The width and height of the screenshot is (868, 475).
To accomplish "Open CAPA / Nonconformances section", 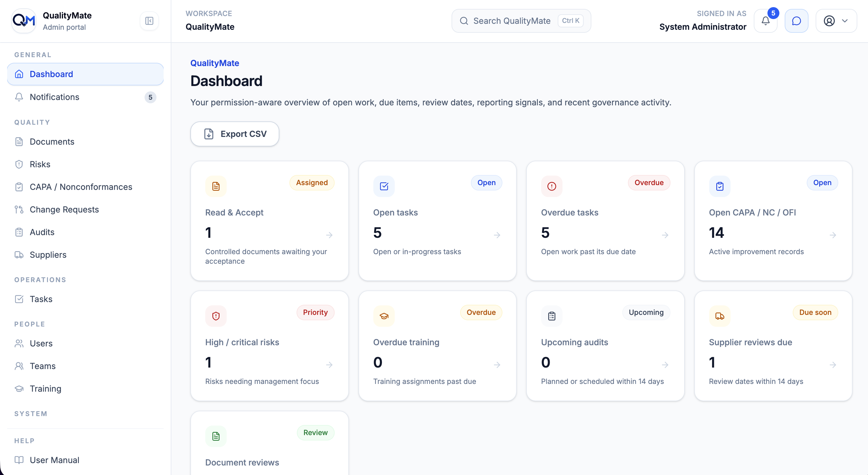I will (x=85, y=187).
